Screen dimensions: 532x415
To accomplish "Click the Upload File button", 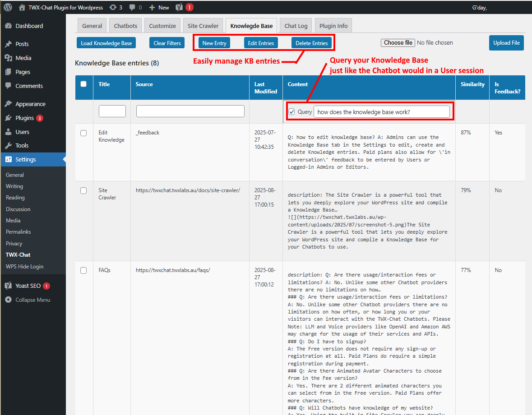I will coord(506,43).
